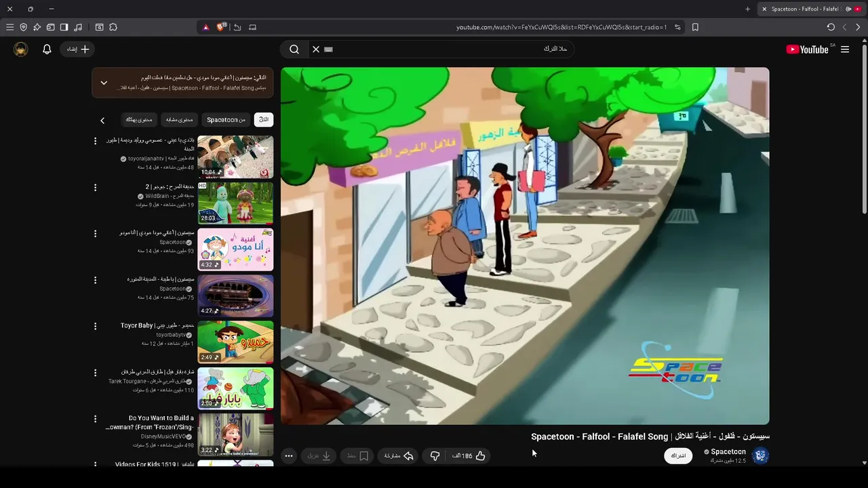The width and height of the screenshot is (868, 488).
Task: Open the browser hamburger menu
Action: (x=9, y=27)
